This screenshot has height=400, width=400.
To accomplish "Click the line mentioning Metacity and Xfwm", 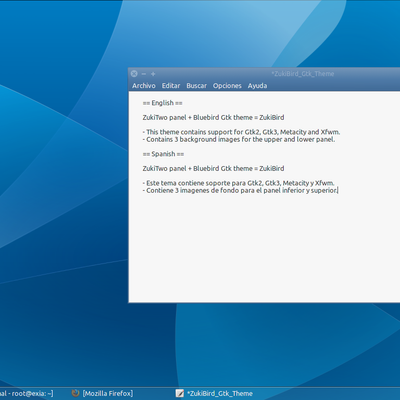I will point(241,132).
